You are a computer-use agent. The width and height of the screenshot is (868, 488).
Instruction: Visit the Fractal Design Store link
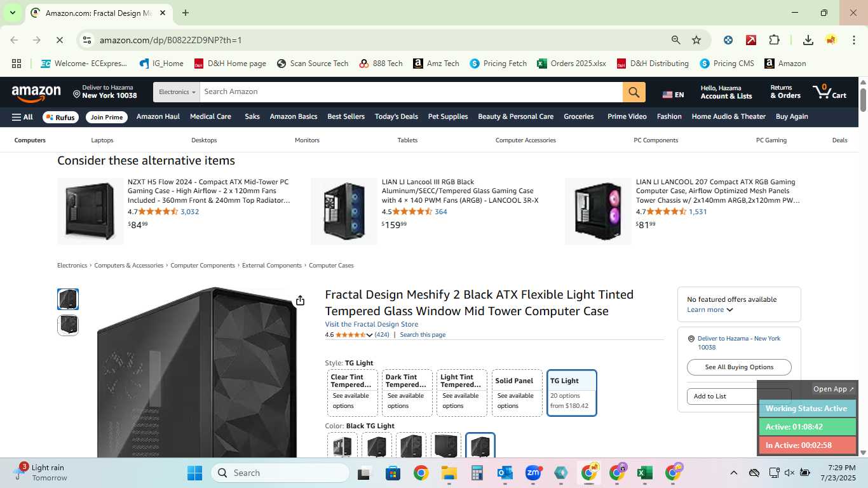point(372,324)
